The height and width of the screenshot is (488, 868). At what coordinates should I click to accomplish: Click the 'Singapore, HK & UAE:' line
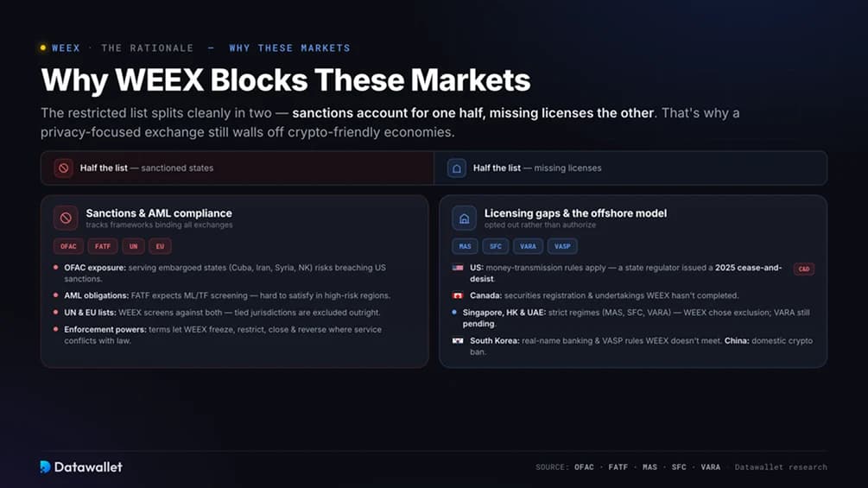click(636, 318)
